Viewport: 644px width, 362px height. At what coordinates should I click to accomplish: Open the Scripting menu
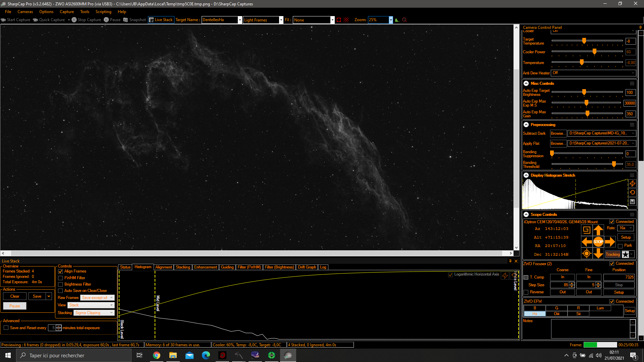pyautogui.click(x=103, y=12)
